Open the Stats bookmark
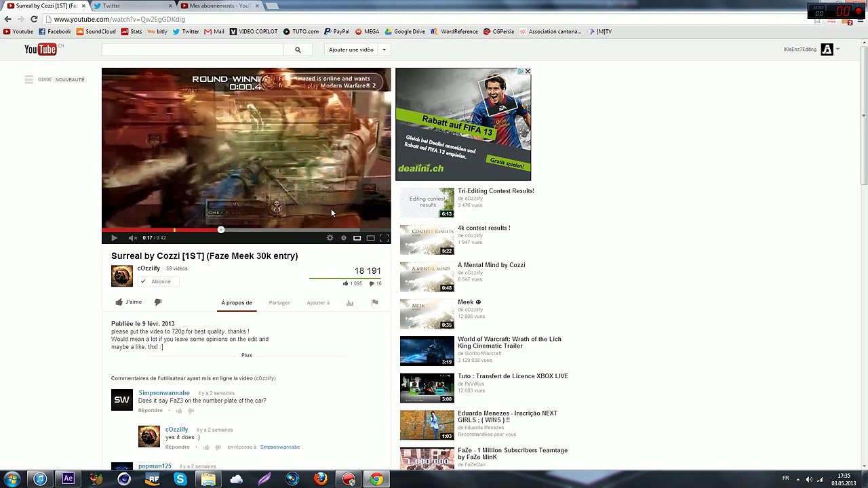The height and width of the screenshot is (488, 868). [x=132, y=31]
